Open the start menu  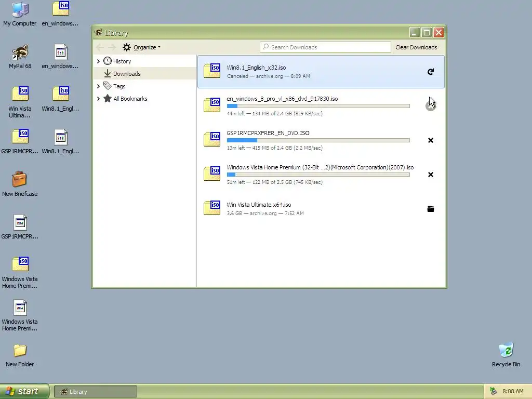point(24,391)
